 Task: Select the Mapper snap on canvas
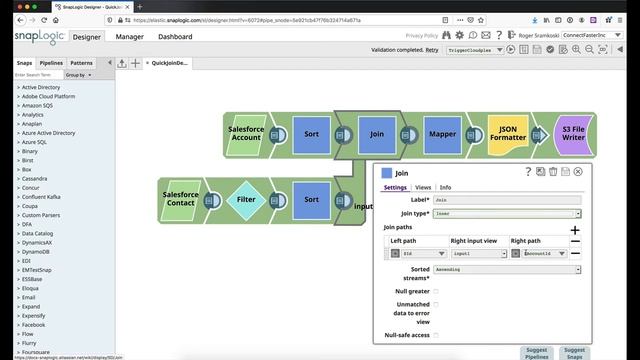click(442, 135)
